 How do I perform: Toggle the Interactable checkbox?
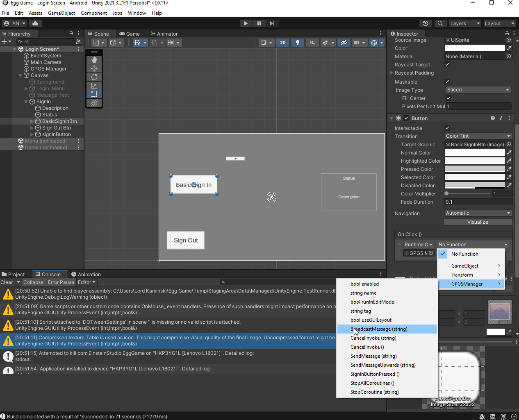pos(447,128)
